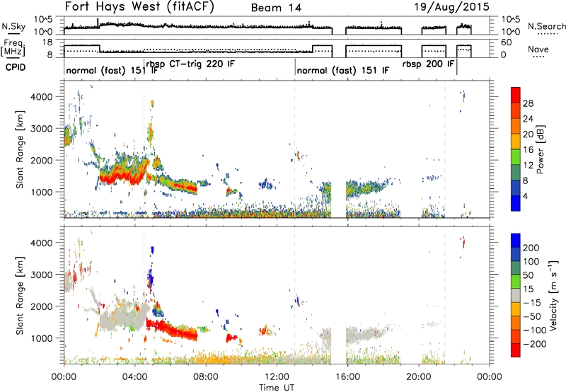Click the '16:00' time tick label

(347, 377)
